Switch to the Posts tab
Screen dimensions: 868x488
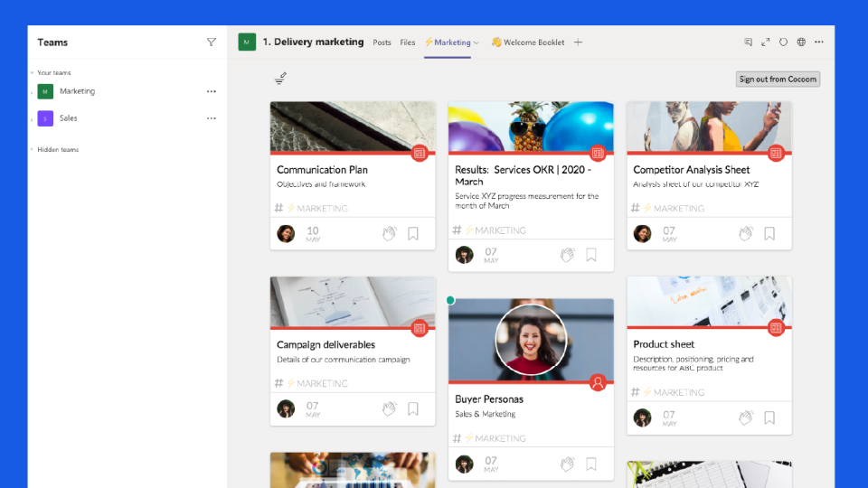382,42
